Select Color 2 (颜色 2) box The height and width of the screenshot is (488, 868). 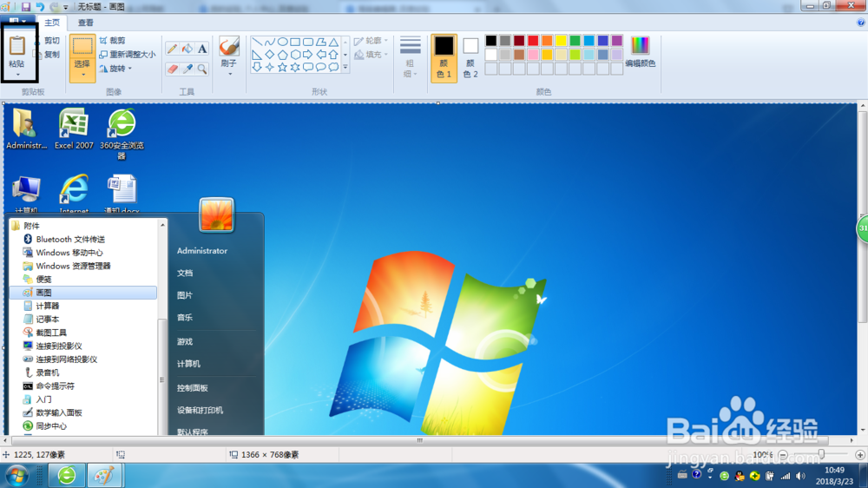(x=470, y=57)
